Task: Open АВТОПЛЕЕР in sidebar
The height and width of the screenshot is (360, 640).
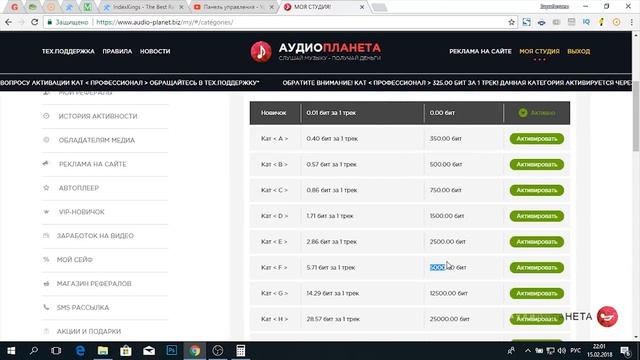Action: tap(79, 188)
